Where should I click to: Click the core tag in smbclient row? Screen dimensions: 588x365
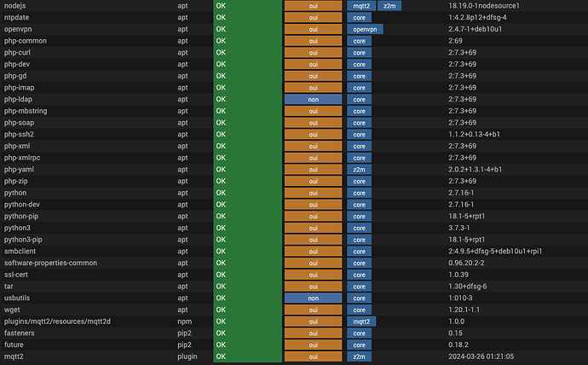click(359, 252)
